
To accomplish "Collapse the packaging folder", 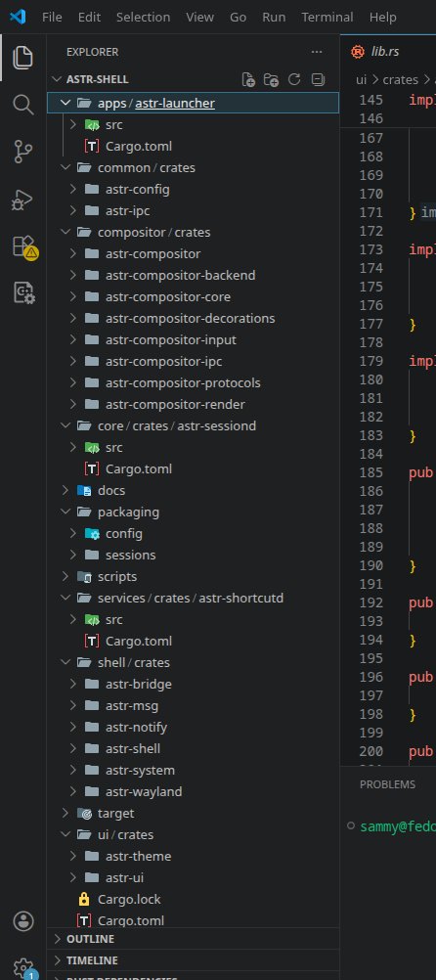I will coord(65,512).
